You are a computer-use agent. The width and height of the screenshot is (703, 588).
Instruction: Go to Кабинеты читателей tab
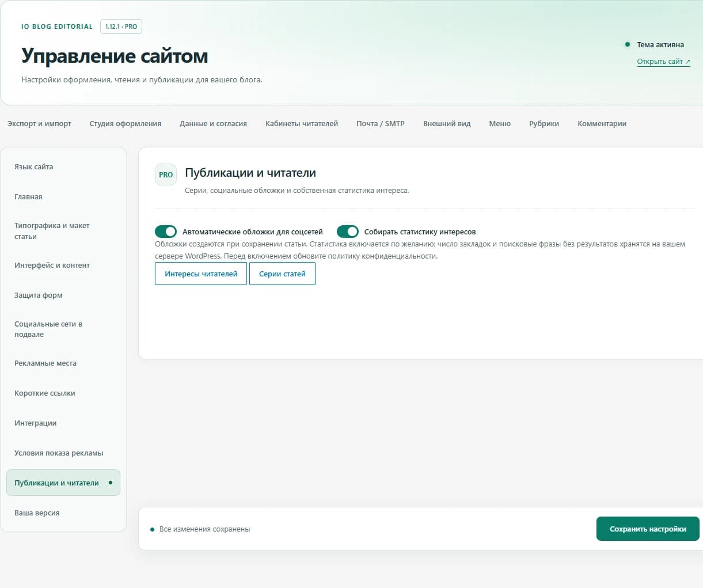302,123
